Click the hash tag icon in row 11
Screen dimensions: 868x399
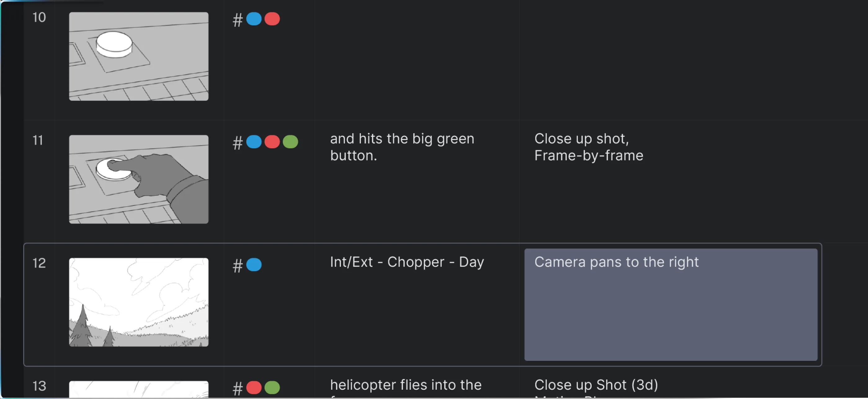click(x=238, y=143)
